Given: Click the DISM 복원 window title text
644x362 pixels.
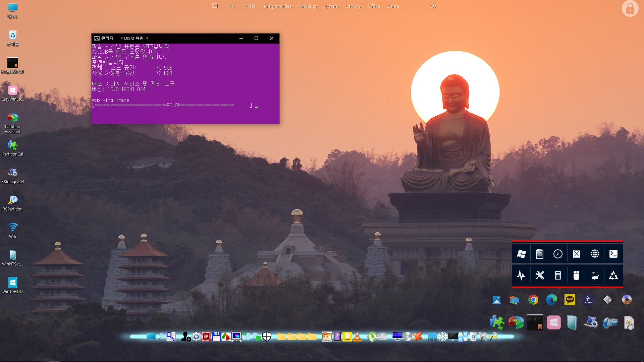Looking at the screenshot, I should tap(134, 38).
